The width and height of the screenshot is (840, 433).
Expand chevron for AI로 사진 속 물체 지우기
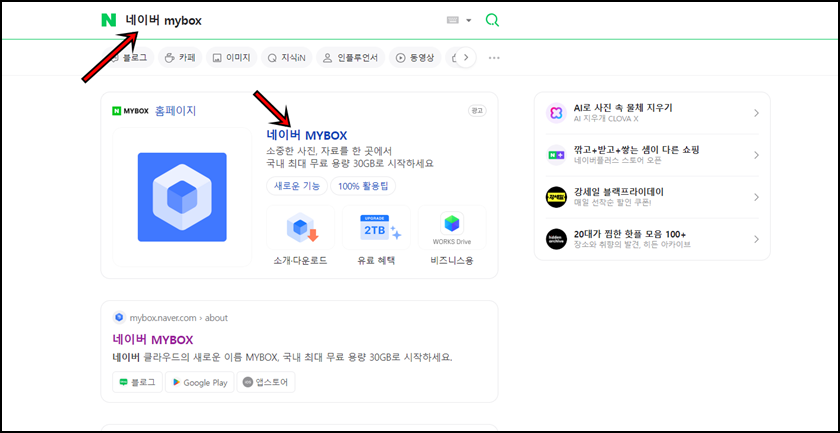[756, 113]
